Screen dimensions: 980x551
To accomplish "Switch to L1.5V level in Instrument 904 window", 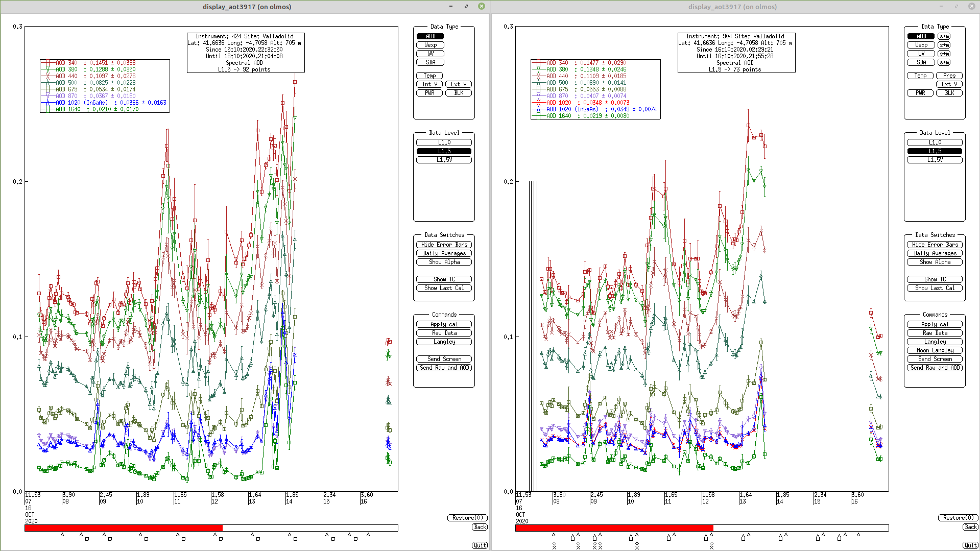I will pos(935,160).
